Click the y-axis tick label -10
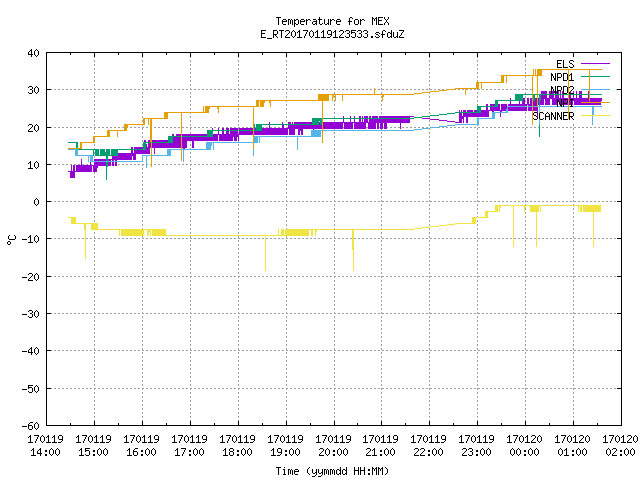Viewport: 640px width, 480px height. coord(31,239)
